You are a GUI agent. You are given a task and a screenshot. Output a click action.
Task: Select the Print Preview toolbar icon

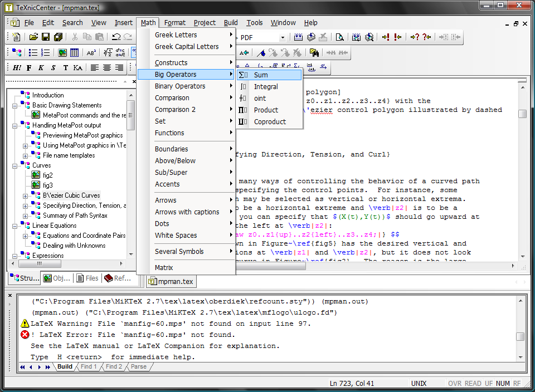[x=341, y=37]
